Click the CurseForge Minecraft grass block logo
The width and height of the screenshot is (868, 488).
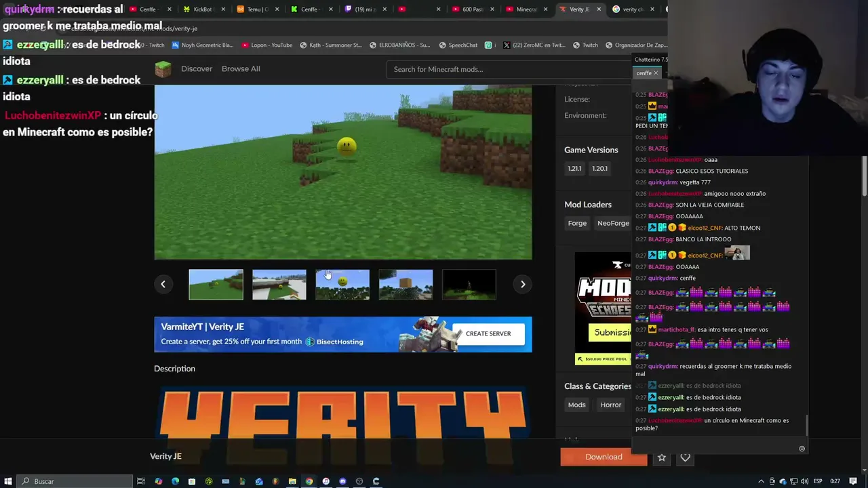point(163,68)
